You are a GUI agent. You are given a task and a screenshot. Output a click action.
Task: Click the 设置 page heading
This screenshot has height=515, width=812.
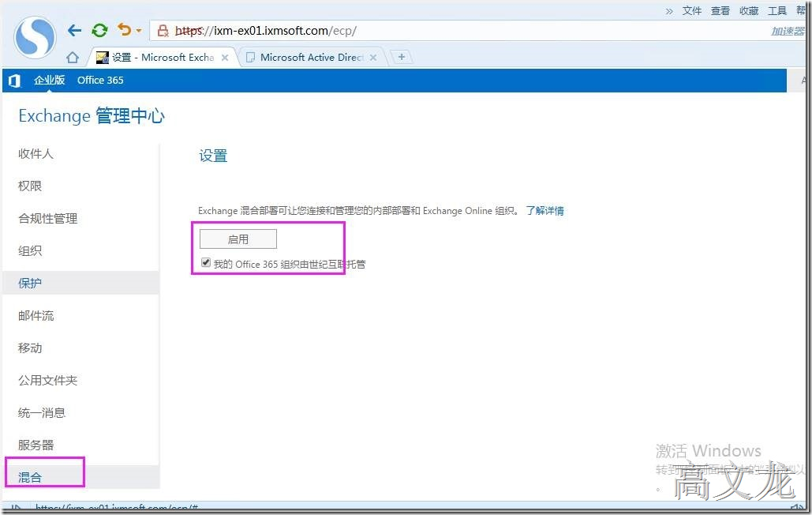pyautogui.click(x=213, y=156)
